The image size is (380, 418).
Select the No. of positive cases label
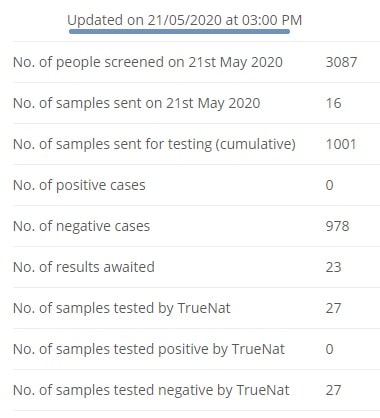79,185
